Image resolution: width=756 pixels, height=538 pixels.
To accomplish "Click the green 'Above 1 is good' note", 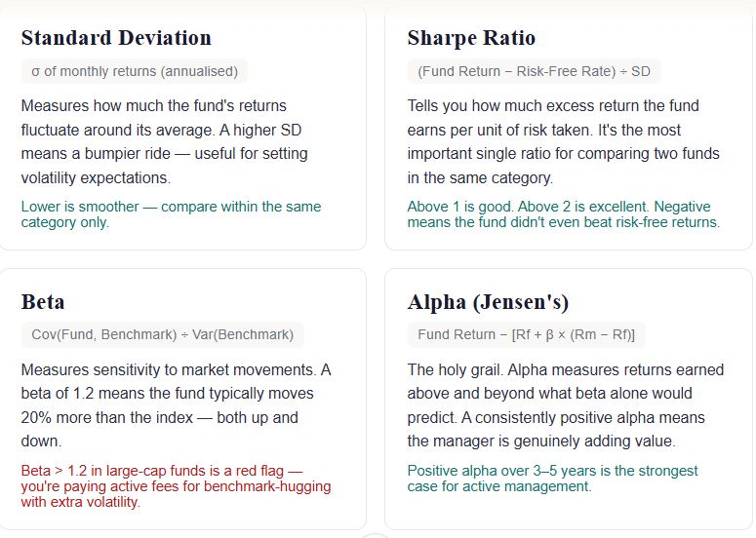I will (563, 214).
